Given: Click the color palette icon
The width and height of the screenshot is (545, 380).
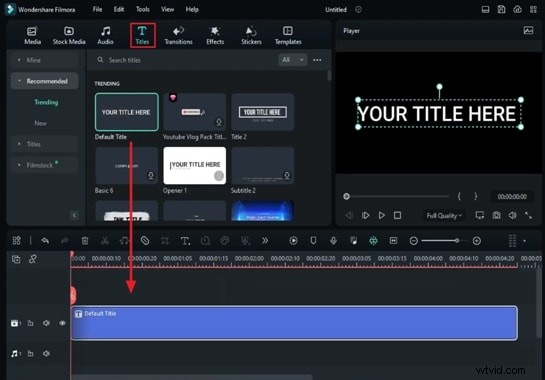Looking at the screenshot, I should click(x=225, y=241).
